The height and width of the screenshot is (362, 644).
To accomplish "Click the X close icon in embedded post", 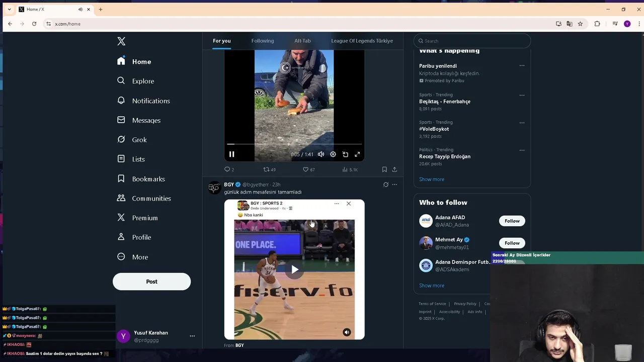I will (x=349, y=204).
